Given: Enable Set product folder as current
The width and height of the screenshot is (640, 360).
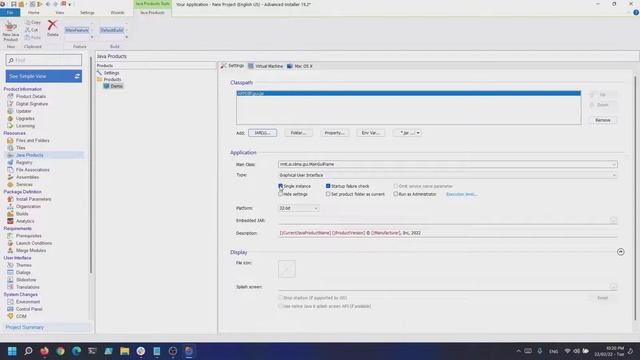Looking at the screenshot, I should [328, 194].
